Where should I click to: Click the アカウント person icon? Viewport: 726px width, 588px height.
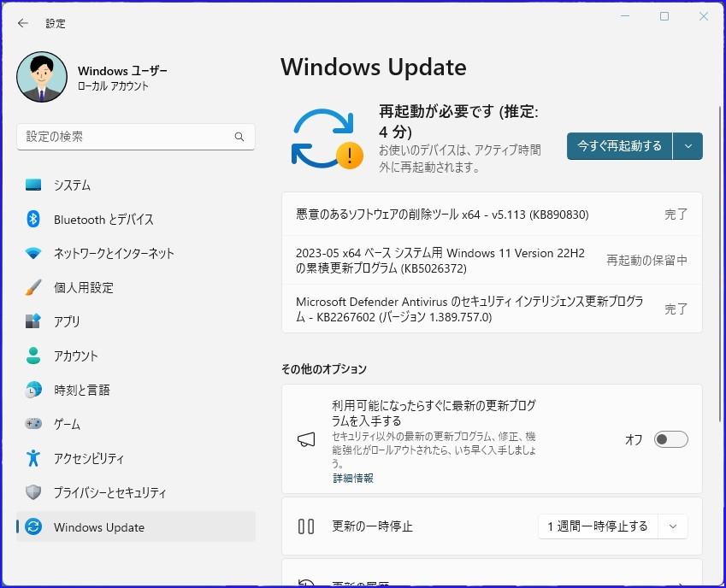33,356
